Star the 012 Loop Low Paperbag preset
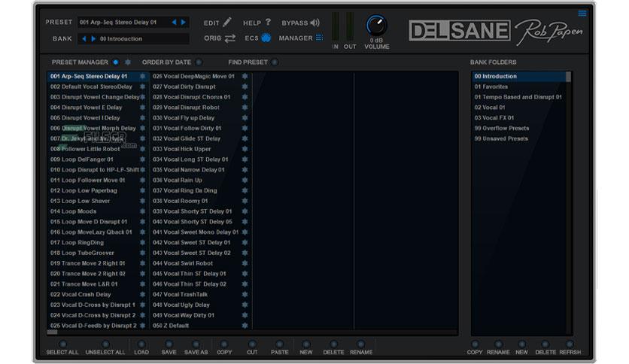 [x=142, y=190]
